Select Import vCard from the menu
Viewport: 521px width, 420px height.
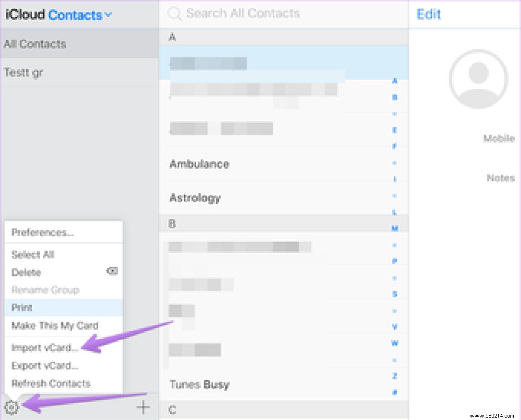(45, 348)
